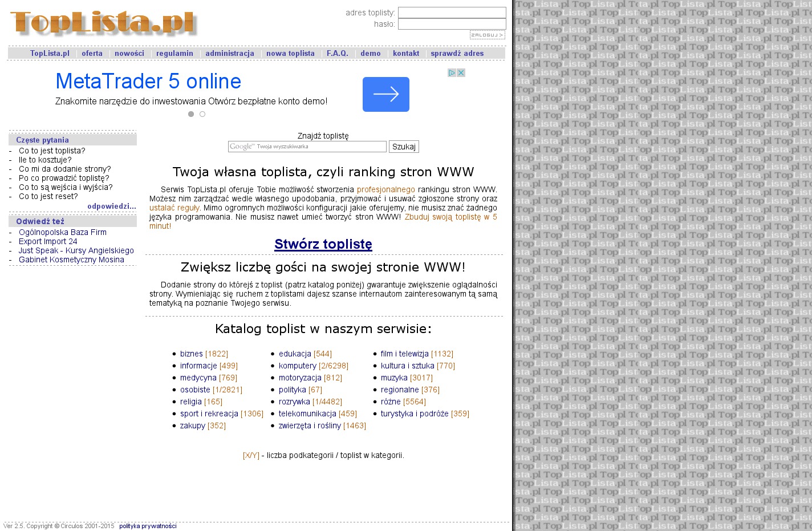
Task: Expand FAQ answers via 'odpowiedzi...' link
Action: 111,206
